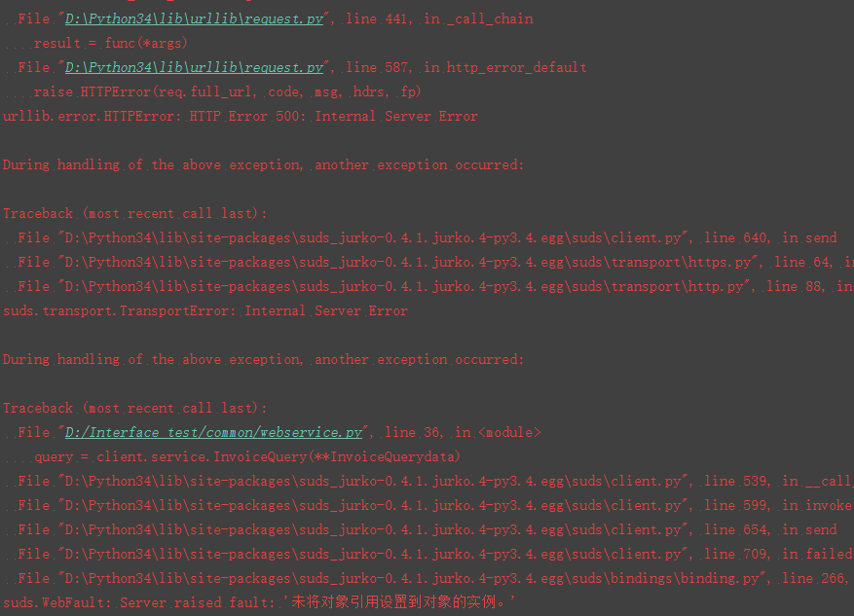The height and width of the screenshot is (616, 854).
Task: Click the last 'Traceback (most recent call last)' line
Action: [x=135, y=409]
